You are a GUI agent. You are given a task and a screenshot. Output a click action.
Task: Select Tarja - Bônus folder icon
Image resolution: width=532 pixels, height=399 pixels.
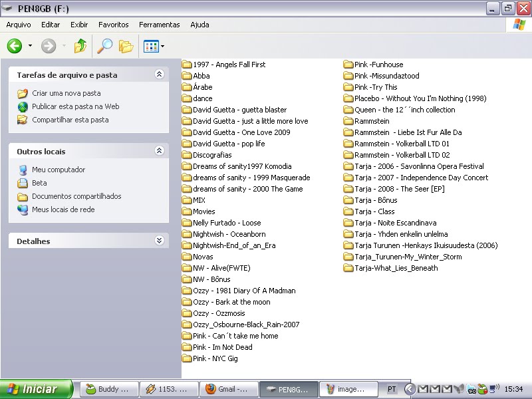[x=348, y=200]
